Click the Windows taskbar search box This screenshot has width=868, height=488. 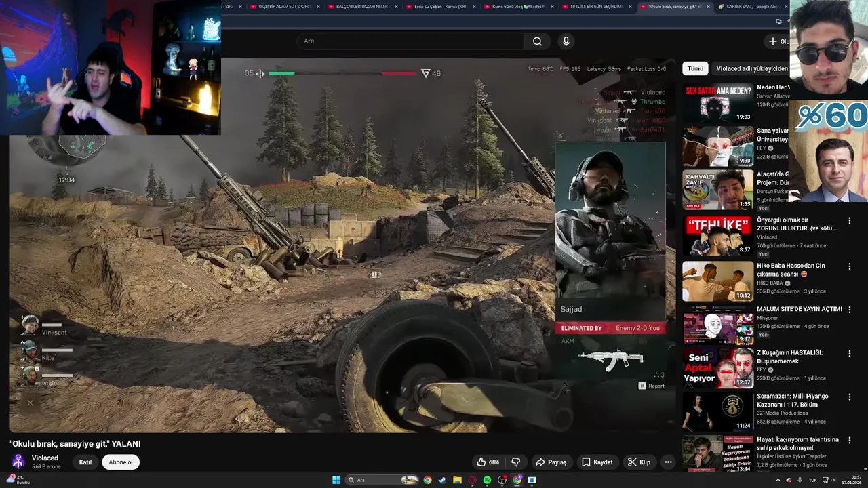pos(382,480)
